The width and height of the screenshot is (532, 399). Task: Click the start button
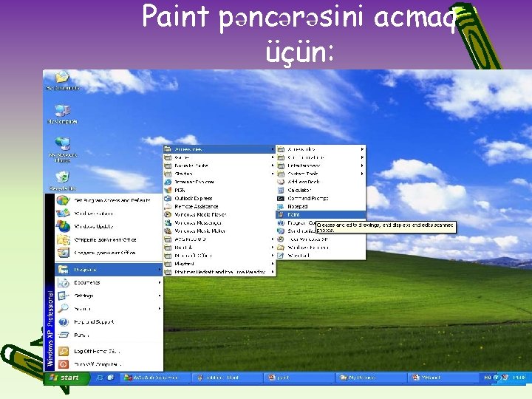[66, 378]
